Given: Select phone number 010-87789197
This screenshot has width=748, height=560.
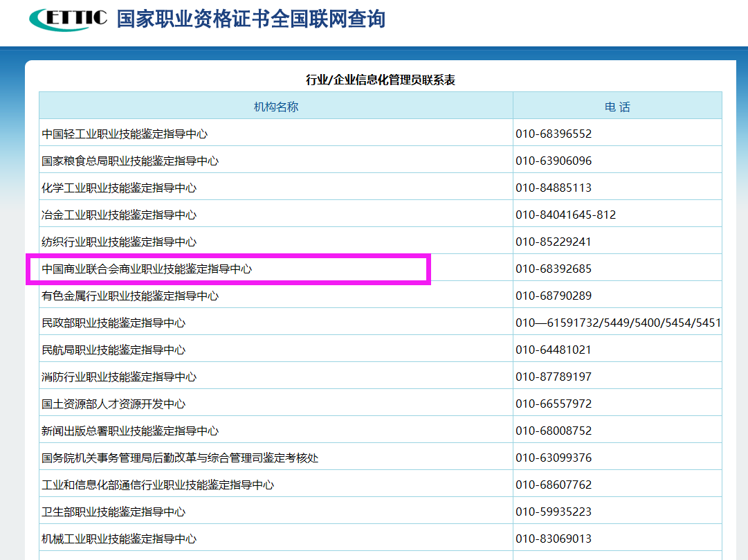Looking at the screenshot, I should tap(554, 377).
